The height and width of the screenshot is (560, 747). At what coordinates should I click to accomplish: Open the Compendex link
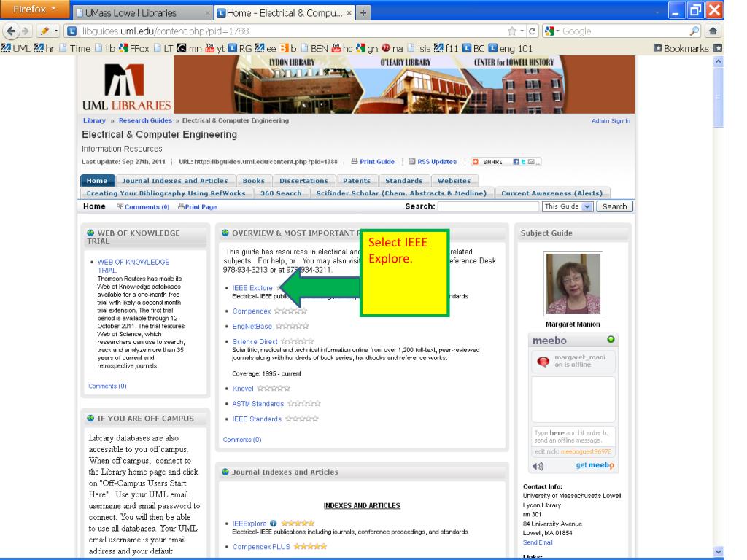click(252, 311)
